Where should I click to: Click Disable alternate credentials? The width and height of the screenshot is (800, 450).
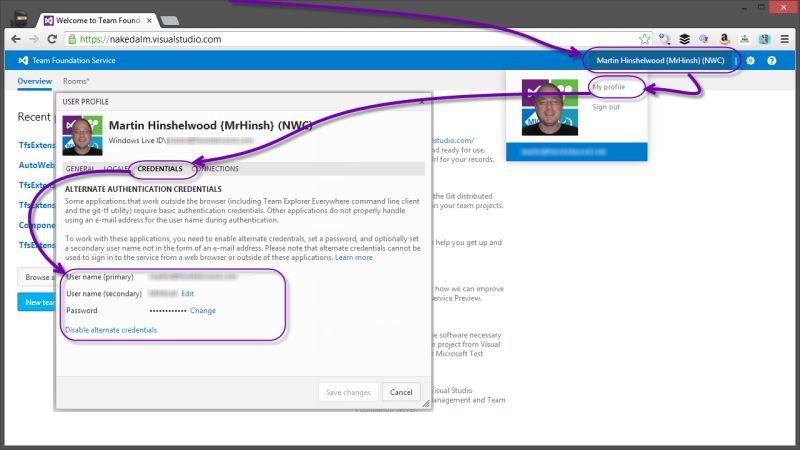[x=111, y=330]
